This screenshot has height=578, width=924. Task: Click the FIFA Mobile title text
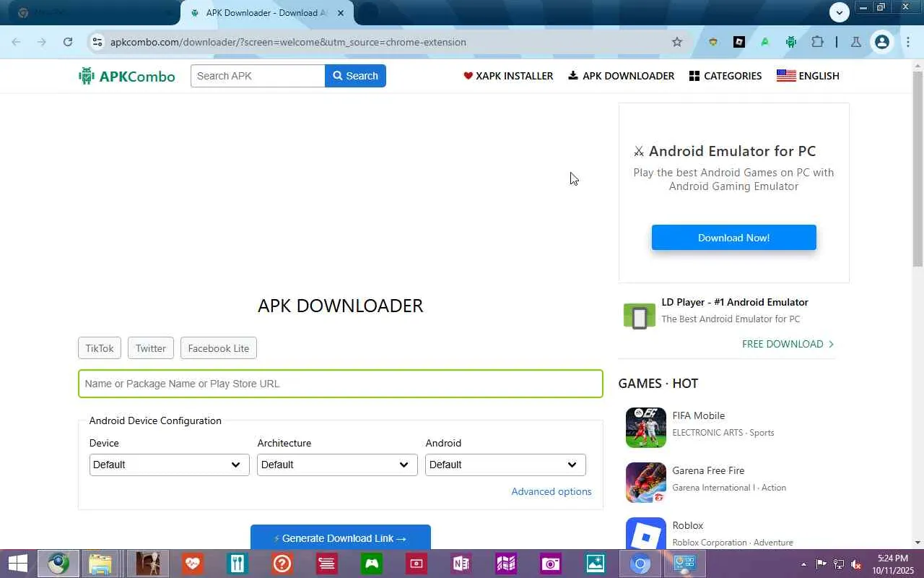point(698,415)
